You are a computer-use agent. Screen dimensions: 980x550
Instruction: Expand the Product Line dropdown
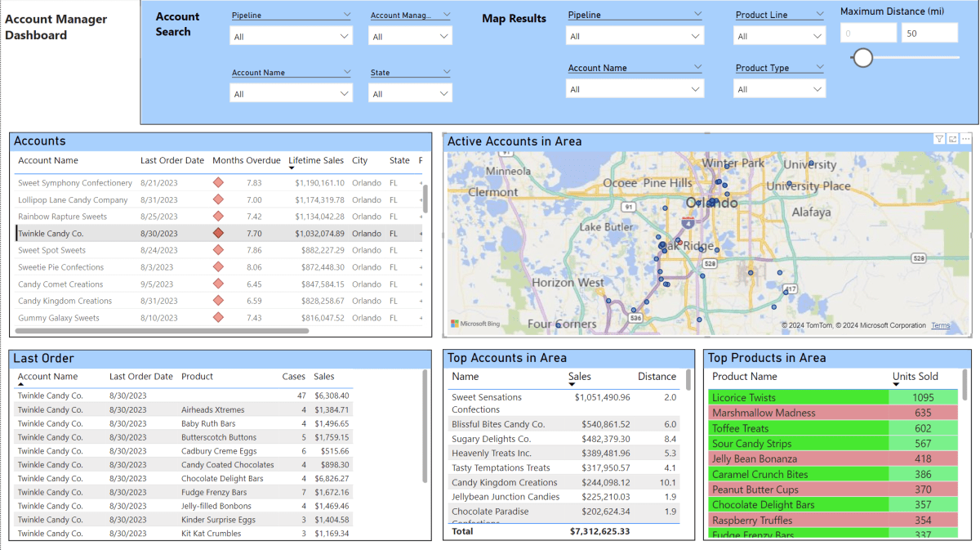779,35
